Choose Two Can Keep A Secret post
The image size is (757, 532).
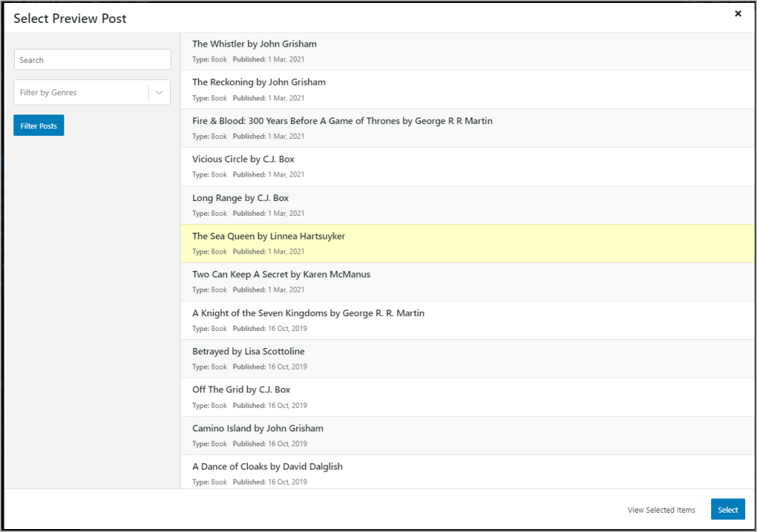coord(281,275)
